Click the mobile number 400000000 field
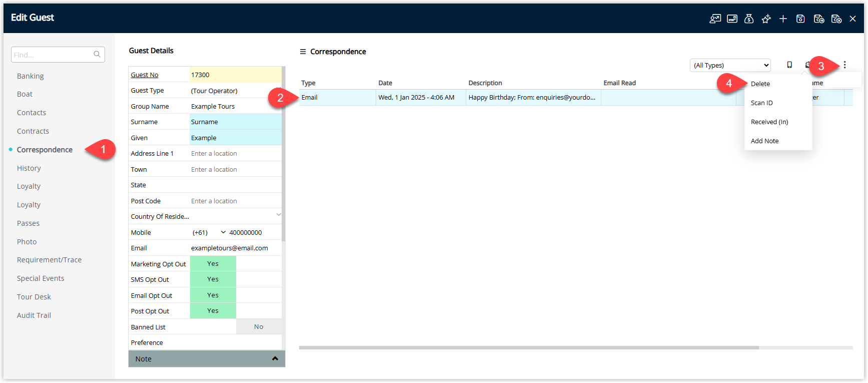 click(254, 232)
